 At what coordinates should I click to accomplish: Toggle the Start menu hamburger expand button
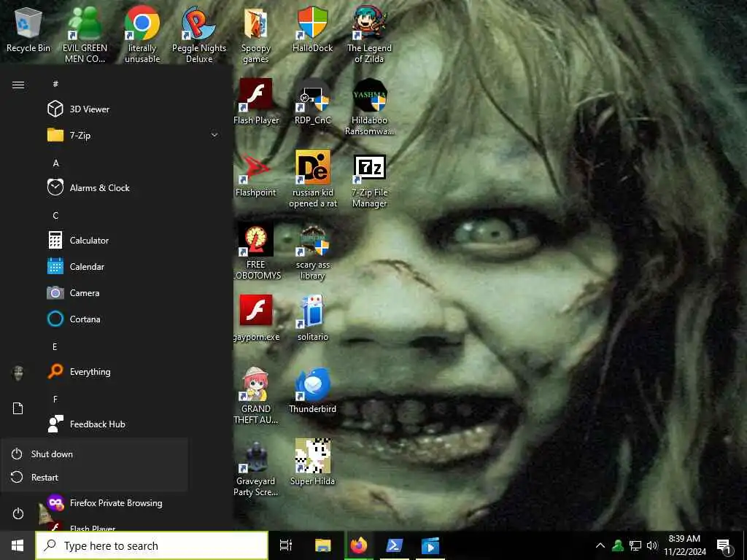pos(18,85)
